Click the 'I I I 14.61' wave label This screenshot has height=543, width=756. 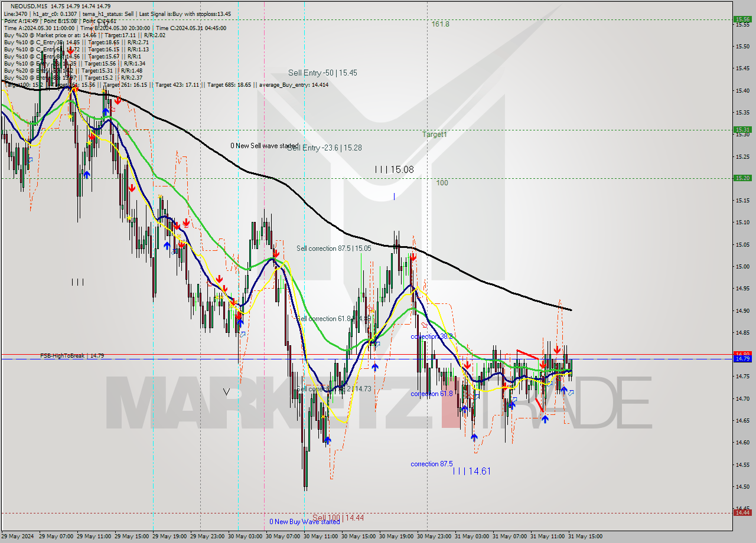point(471,471)
